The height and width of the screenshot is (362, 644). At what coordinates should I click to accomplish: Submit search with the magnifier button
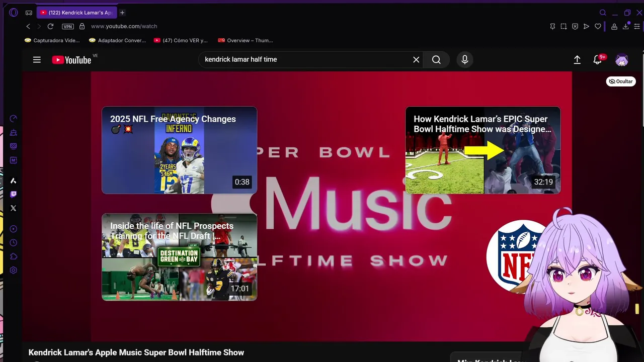pyautogui.click(x=436, y=60)
